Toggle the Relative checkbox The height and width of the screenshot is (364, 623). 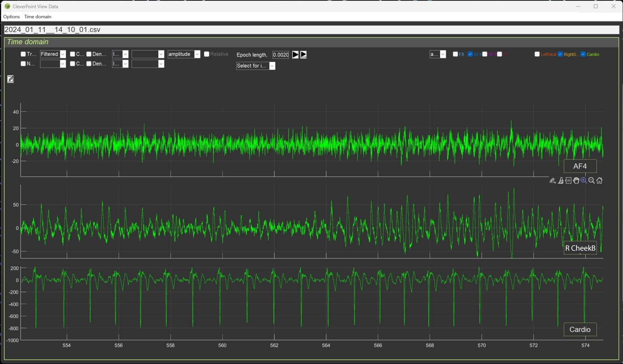[207, 54]
